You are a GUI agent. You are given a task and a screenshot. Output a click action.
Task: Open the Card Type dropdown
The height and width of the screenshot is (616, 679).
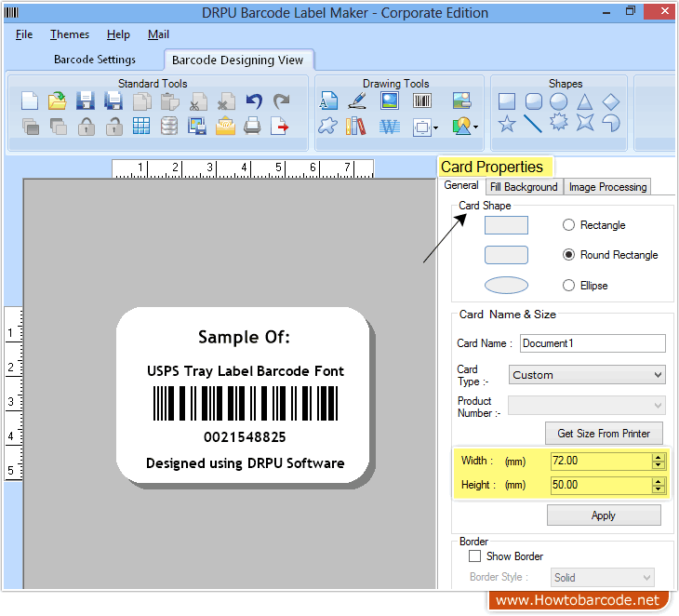tap(587, 375)
